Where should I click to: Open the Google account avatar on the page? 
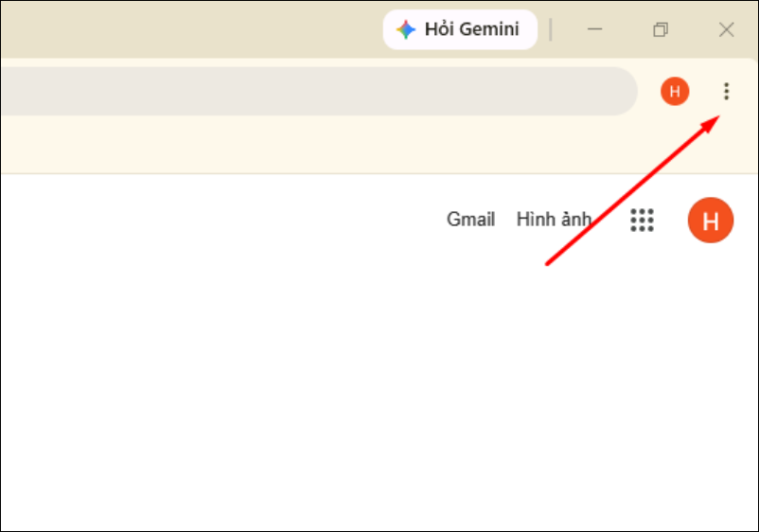click(711, 221)
